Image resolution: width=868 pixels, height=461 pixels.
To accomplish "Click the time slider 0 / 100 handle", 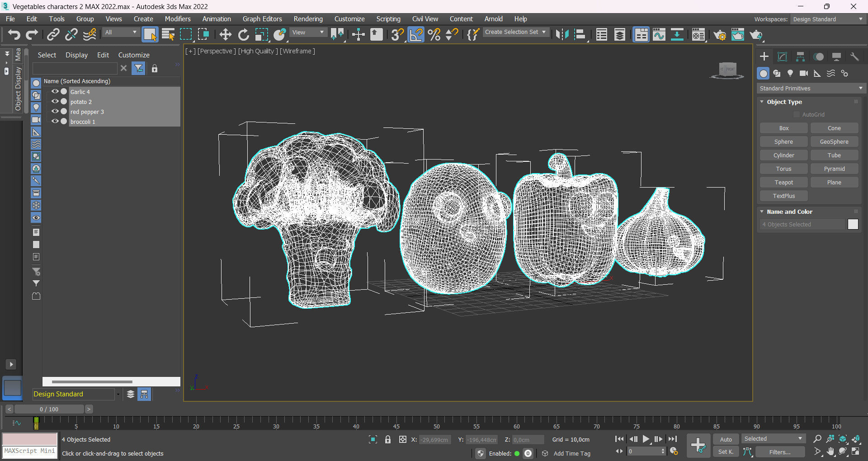I will click(x=49, y=409).
